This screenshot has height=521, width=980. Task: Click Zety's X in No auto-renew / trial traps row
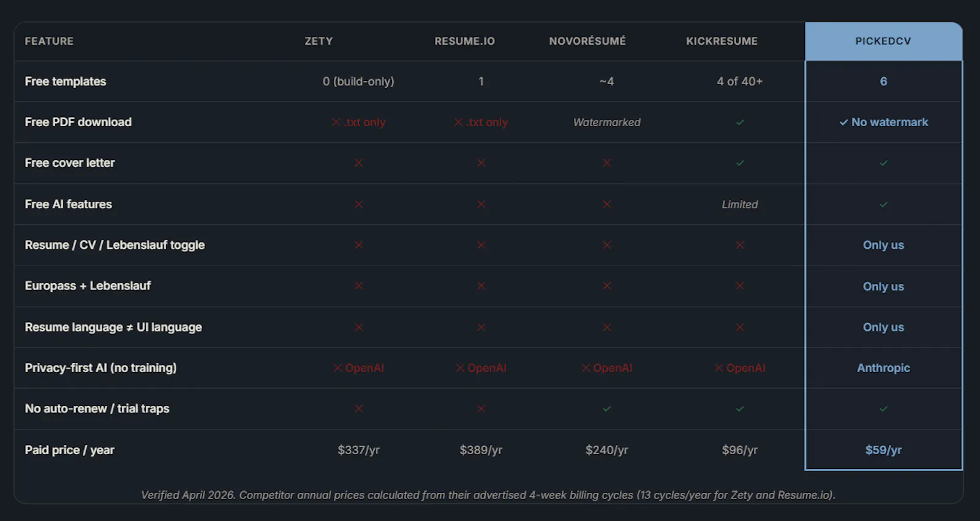359,409
